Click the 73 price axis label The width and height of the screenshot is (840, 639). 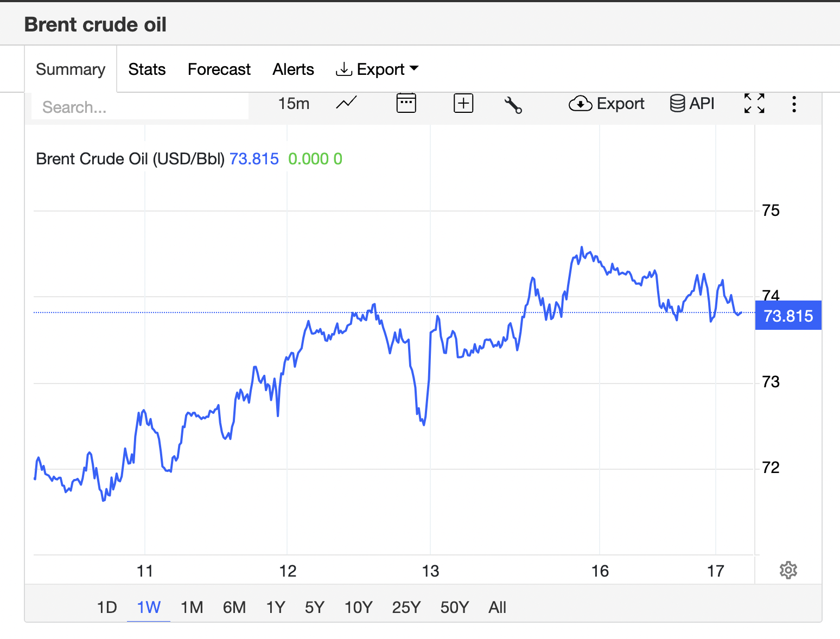tap(771, 382)
